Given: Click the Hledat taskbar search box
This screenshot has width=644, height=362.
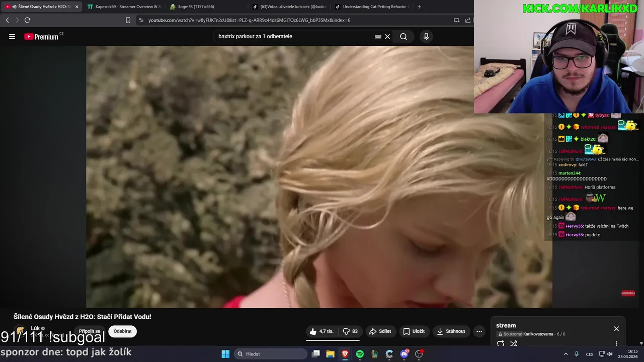Looking at the screenshot, I should (x=272, y=354).
